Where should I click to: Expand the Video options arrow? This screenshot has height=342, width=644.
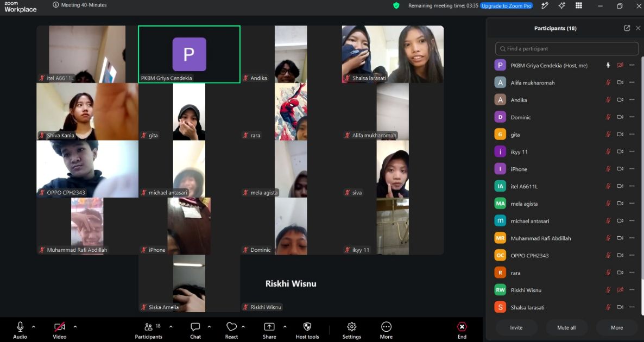pyautogui.click(x=75, y=327)
